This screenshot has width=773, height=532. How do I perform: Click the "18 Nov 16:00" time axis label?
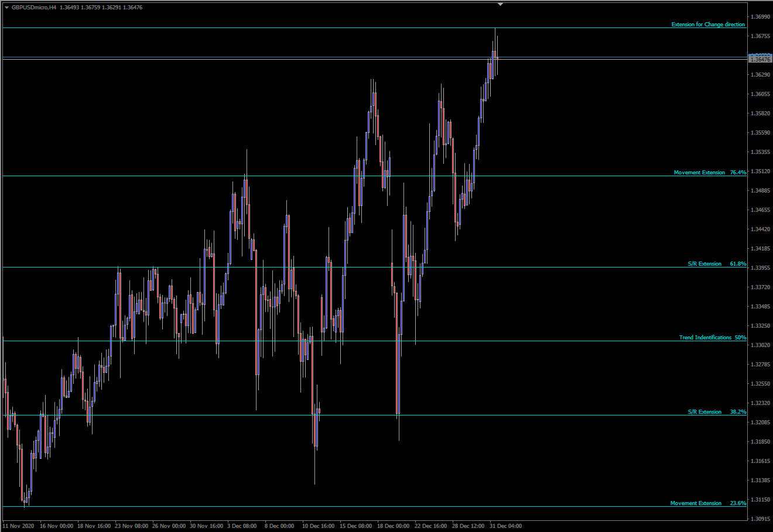94,526
